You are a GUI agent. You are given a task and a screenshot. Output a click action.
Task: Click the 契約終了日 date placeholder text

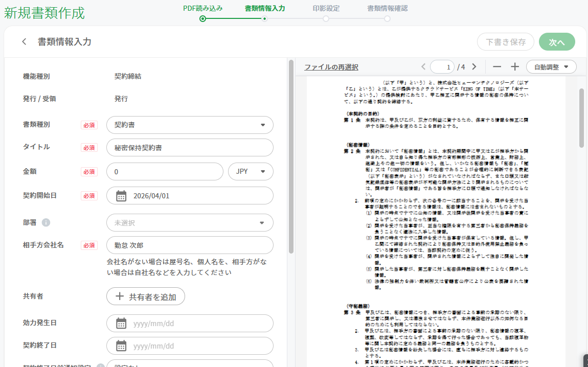pyautogui.click(x=154, y=346)
